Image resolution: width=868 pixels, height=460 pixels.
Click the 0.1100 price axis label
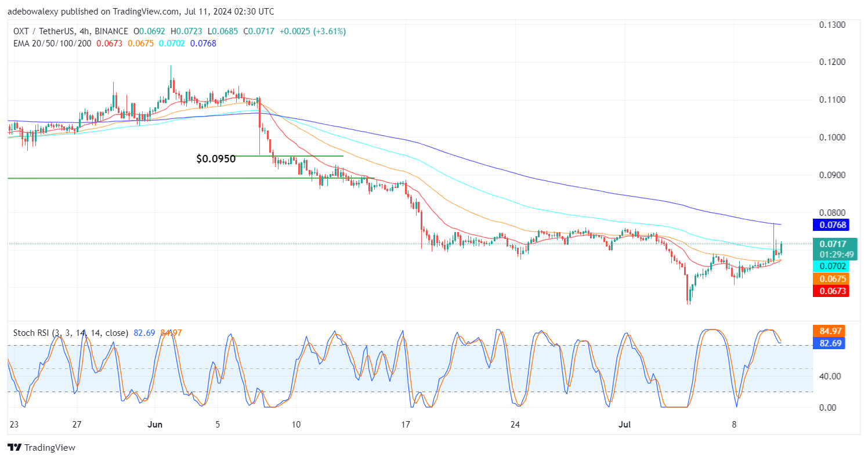tap(831, 100)
